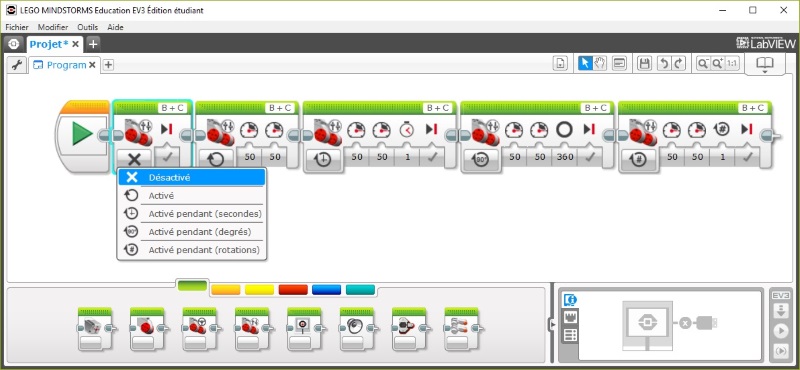
Task: Select the red Data Operations palette tab
Action: coord(293,290)
